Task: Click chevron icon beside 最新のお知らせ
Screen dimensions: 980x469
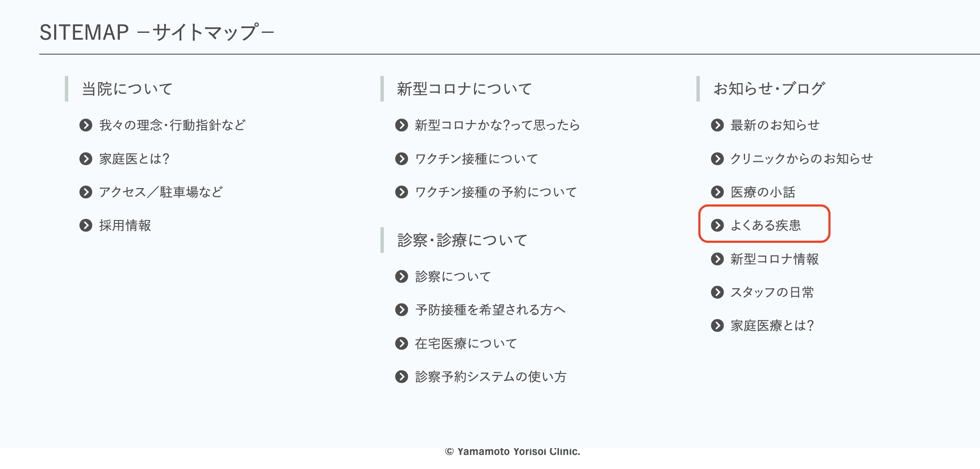Action: [717, 125]
